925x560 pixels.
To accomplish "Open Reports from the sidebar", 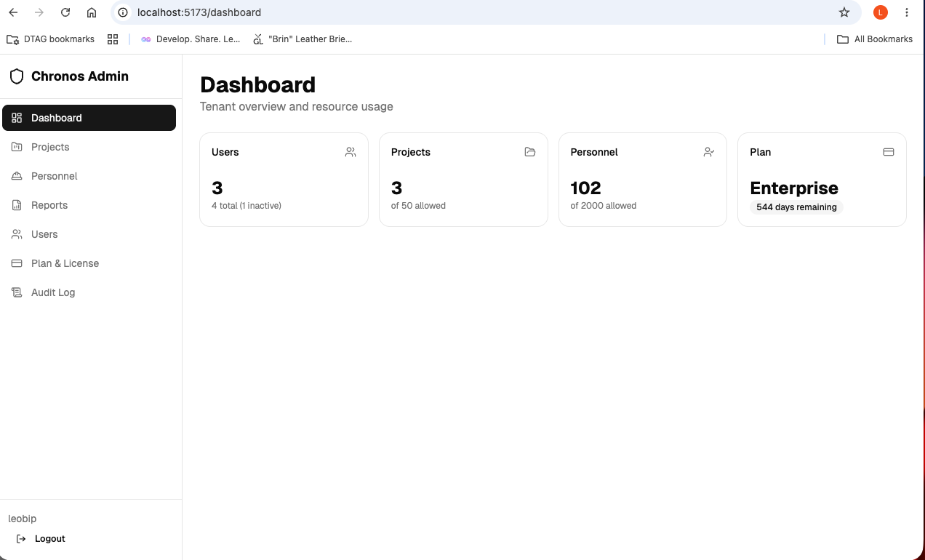I will pos(89,205).
